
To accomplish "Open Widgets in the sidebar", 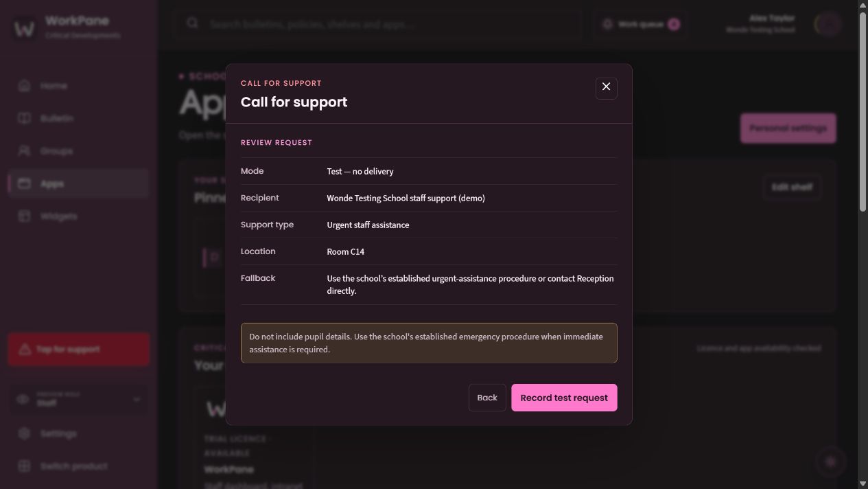I will (x=78, y=216).
